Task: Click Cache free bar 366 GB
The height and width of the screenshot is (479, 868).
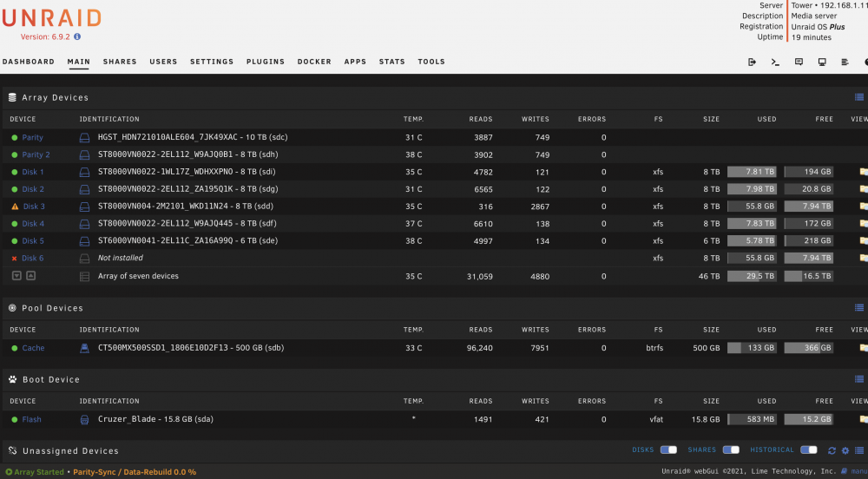Action: tap(809, 348)
